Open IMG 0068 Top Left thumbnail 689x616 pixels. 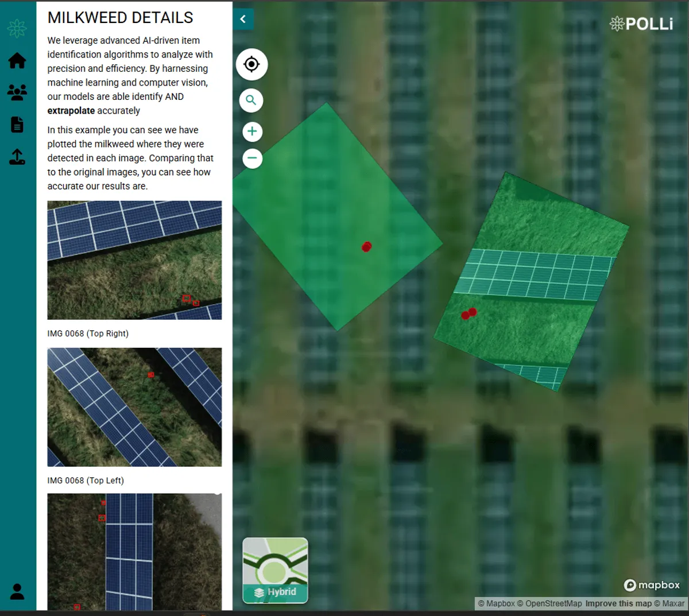[134, 407]
